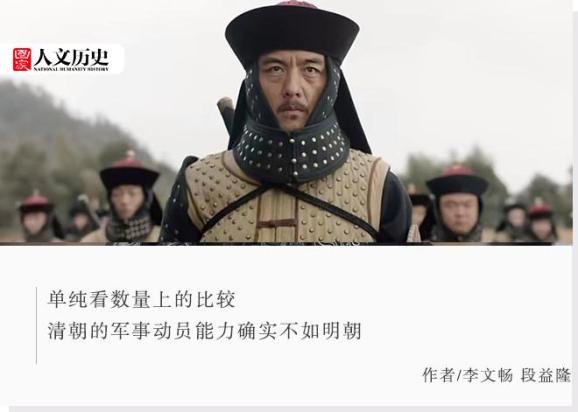Click the vertical quote bar beside the headline
Screen dimensions: 578x412
(x=36, y=325)
